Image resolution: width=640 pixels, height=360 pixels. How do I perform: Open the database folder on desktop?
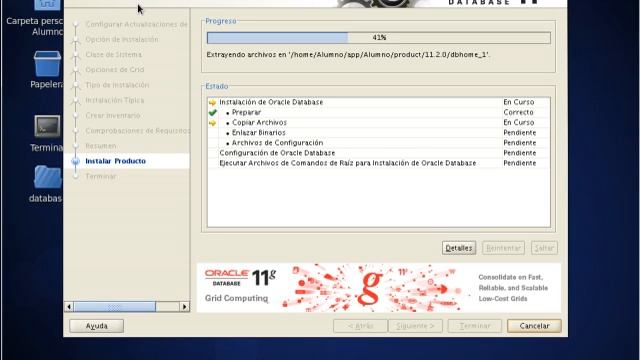[x=47, y=177]
